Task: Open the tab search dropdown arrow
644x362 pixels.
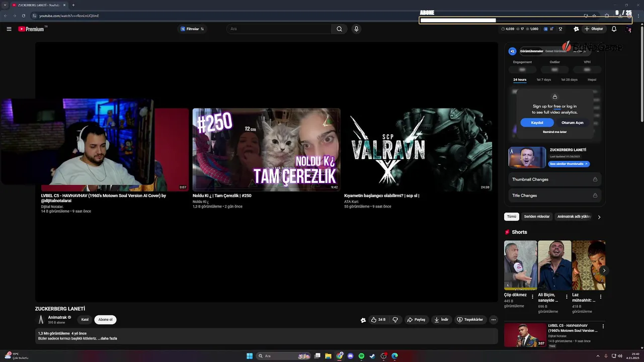Action: point(5,5)
